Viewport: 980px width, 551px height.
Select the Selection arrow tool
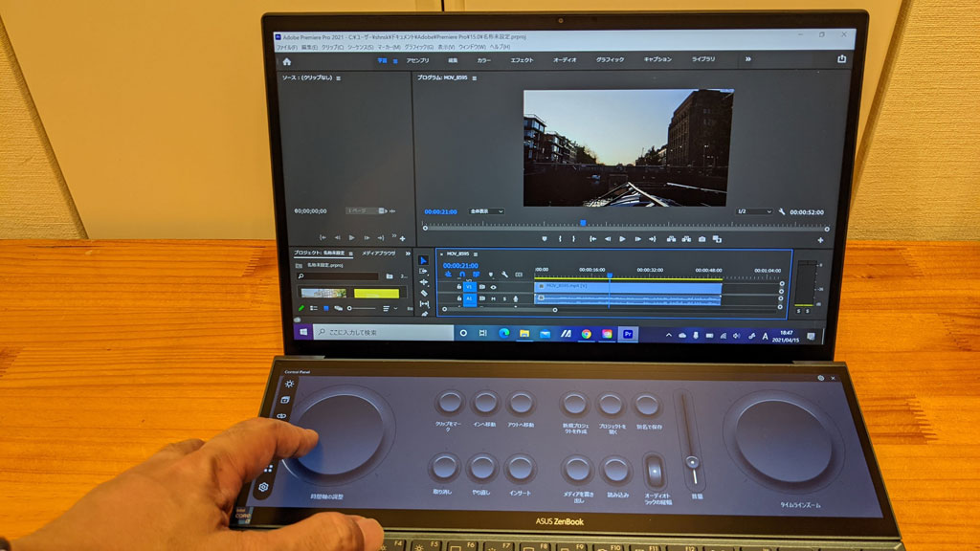pyautogui.click(x=423, y=260)
